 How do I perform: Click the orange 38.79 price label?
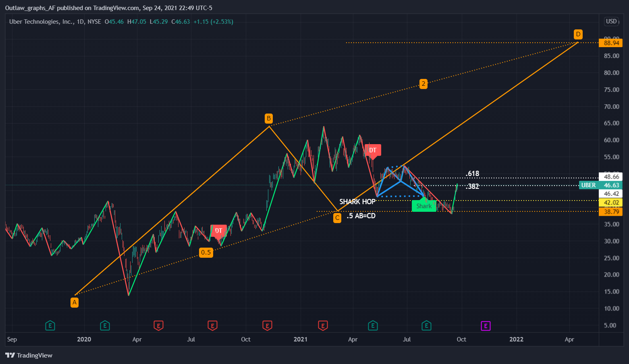pos(611,212)
